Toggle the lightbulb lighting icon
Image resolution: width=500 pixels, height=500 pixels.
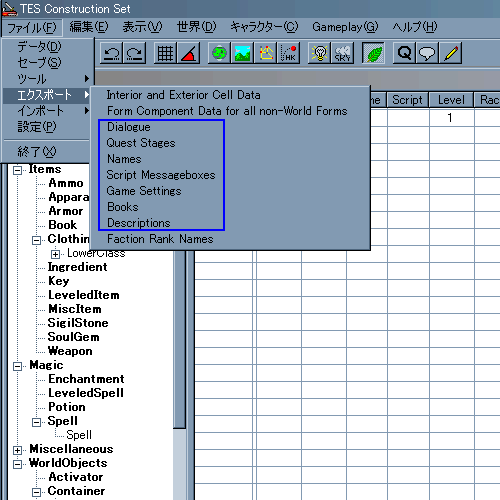[319, 53]
